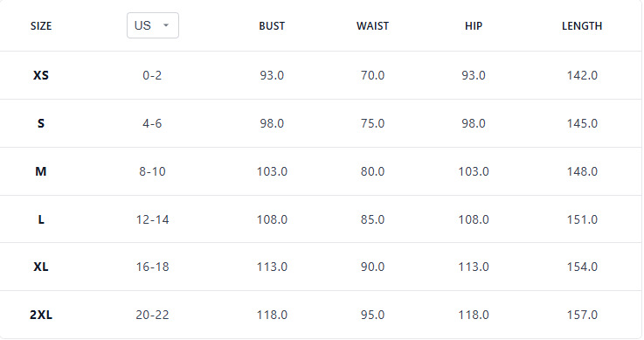Click the BUST column header

coord(272,26)
